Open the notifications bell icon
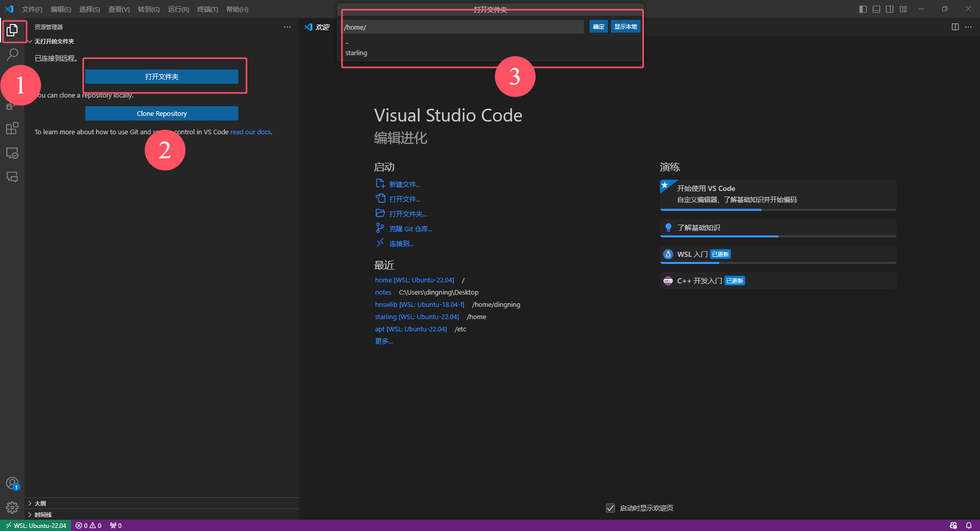The width and height of the screenshot is (980, 531). pos(969,525)
